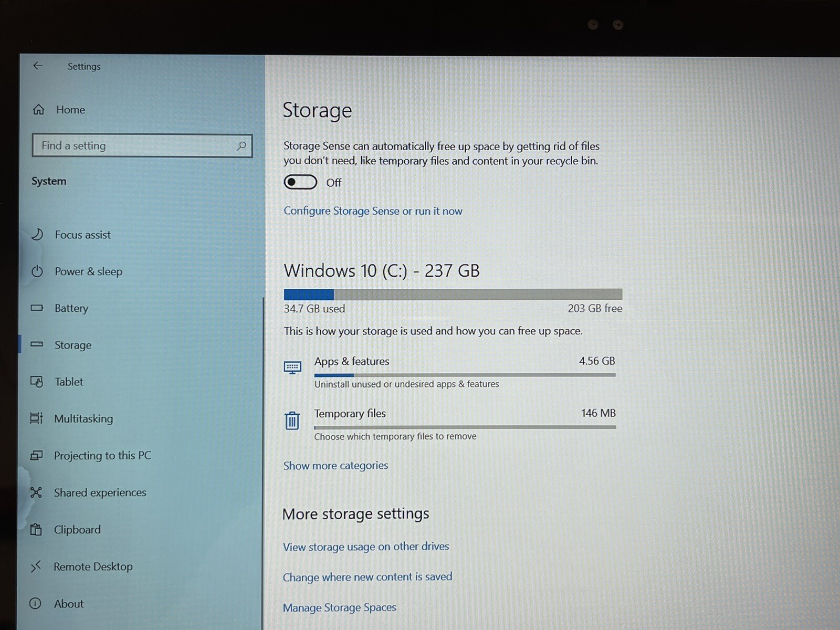840x630 pixels.
Task: Click the Projecting to this PC icon
Action: [x=36, y=455]
